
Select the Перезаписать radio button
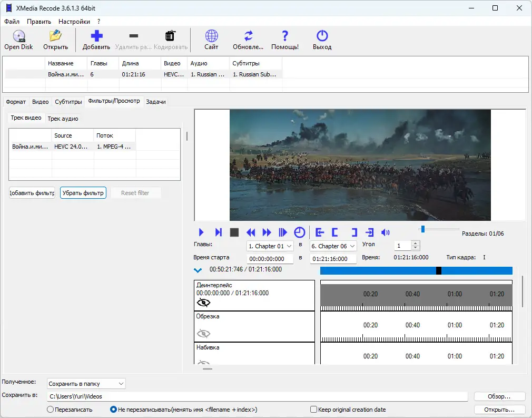pyautogui.click(x=51, y=410)
